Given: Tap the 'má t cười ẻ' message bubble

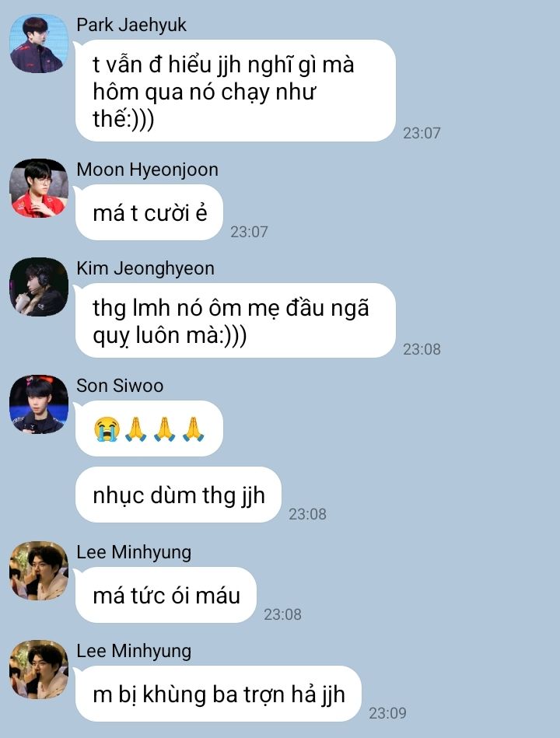Looking at the screenshot, I should click(x=149, y=213).
